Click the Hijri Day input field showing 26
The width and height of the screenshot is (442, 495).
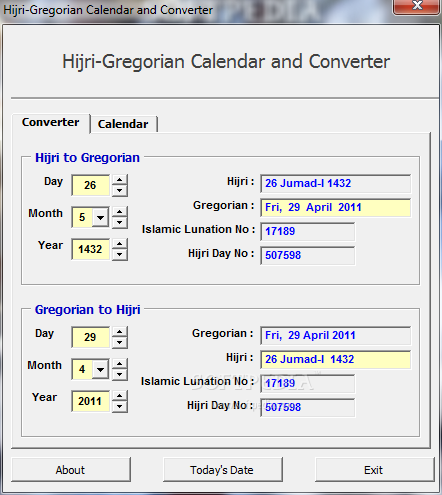tap(90, 185)
